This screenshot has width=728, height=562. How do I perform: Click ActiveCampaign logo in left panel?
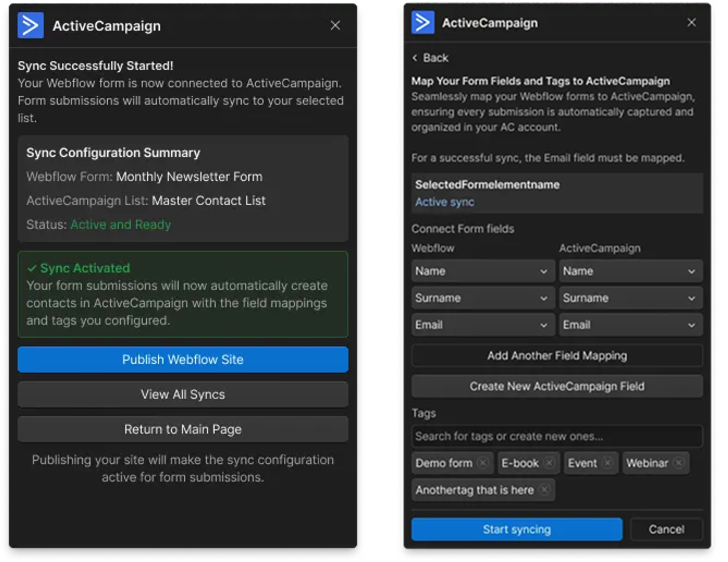click(30, 25)
